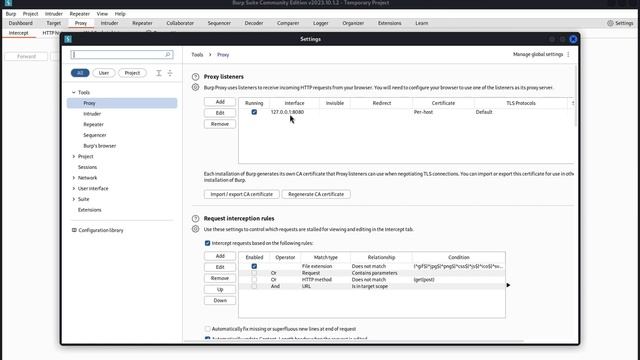Click the settings panel vertical scrollbar
Viewport: 640px width, 360px height.
(576, 96)
